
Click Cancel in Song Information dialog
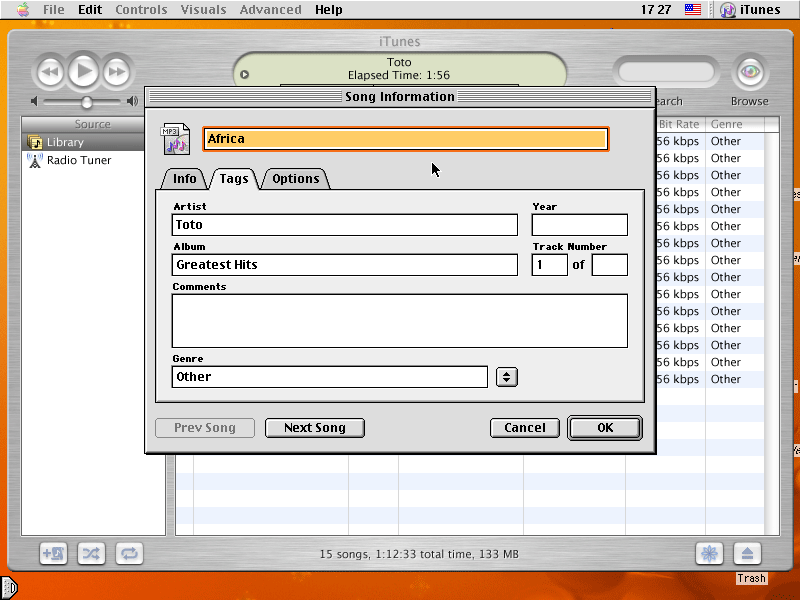pyautogui.click(x=524, y=428)
